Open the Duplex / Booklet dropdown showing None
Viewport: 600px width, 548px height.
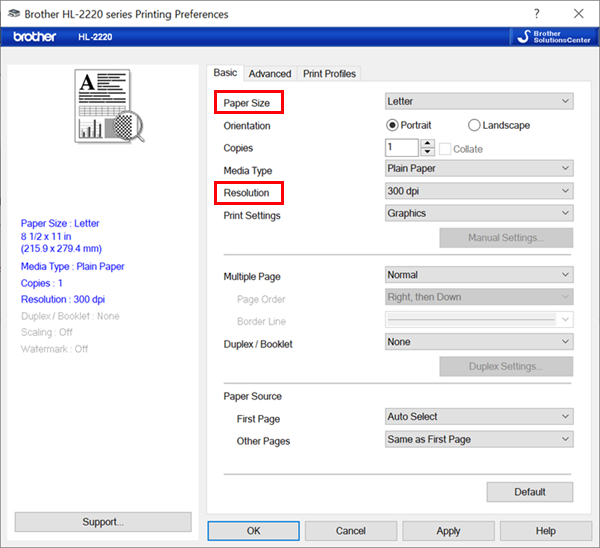(x=479, y=342)
